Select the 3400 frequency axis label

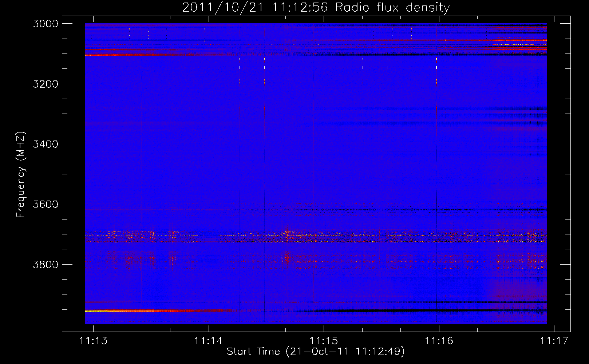[46, 144]
